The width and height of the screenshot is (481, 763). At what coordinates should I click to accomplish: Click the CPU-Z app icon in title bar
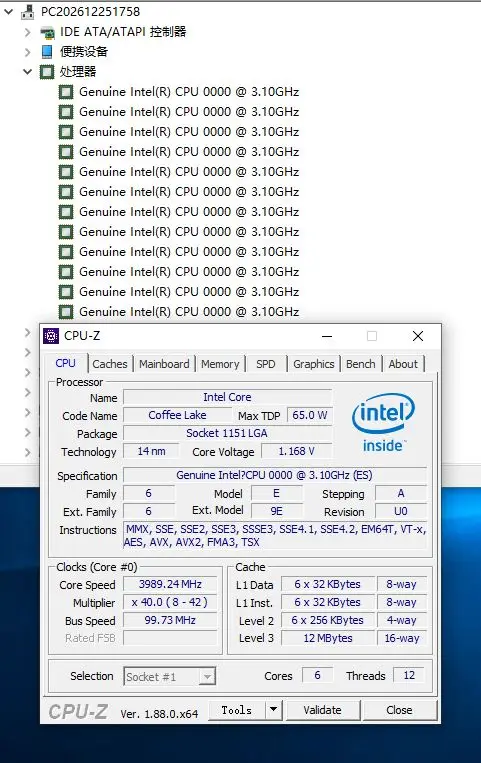[51, 336]
